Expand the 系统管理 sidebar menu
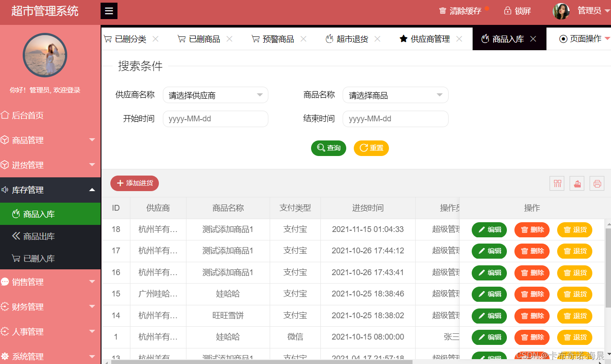 pyautogui.click(x=50, y=356)
